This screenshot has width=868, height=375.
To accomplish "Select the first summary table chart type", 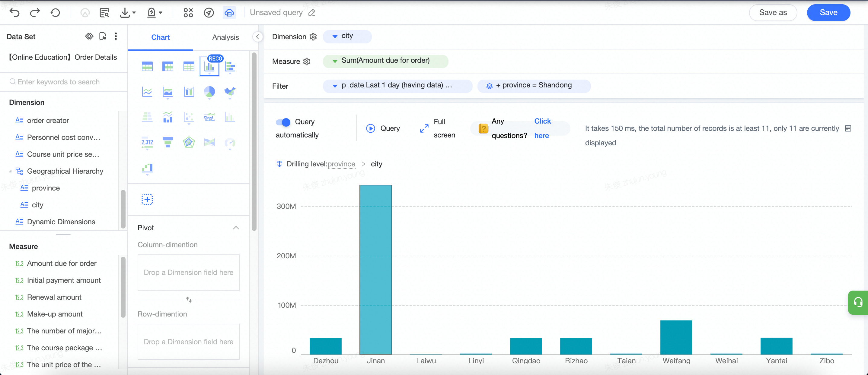I will coord(147,67).
